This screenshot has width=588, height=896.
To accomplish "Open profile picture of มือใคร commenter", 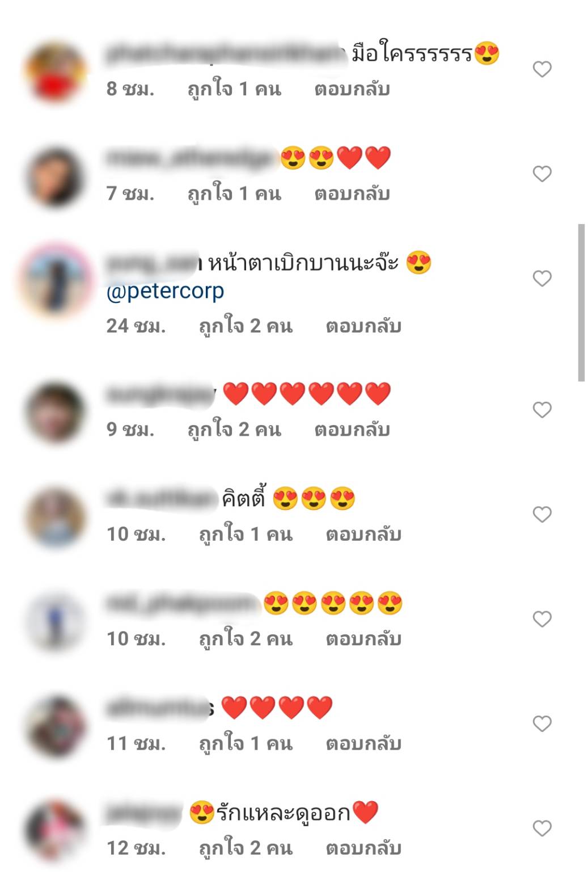I will click(55, 72).
